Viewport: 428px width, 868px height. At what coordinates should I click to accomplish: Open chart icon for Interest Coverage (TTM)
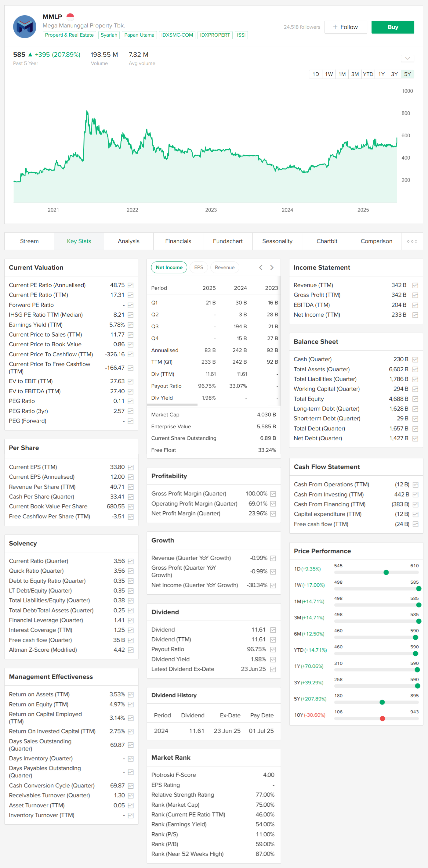click(x=131, y=630)
